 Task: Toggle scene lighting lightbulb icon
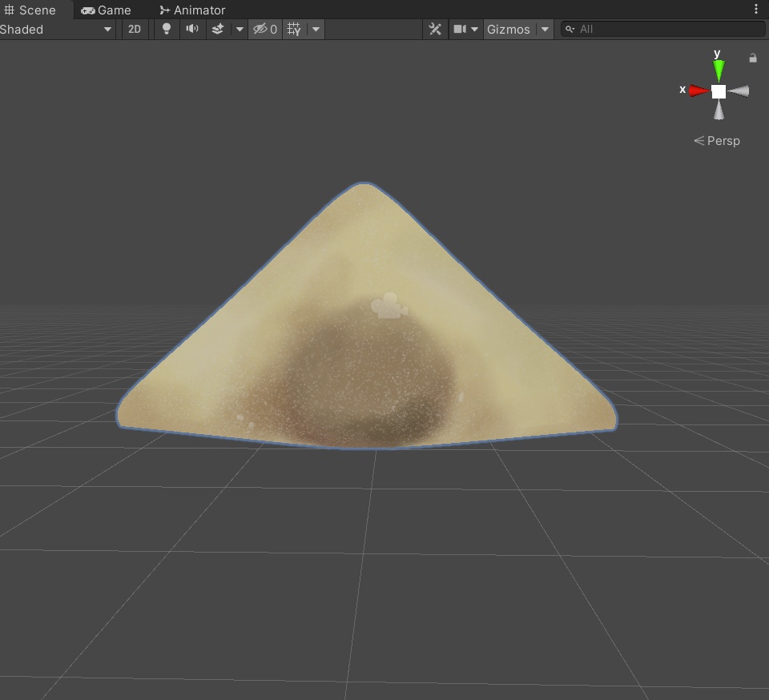click(167, 30)
